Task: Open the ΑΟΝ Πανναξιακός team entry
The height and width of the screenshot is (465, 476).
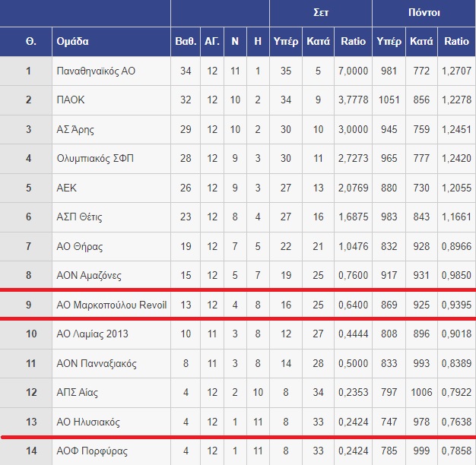Action: (x=97, y=363)
